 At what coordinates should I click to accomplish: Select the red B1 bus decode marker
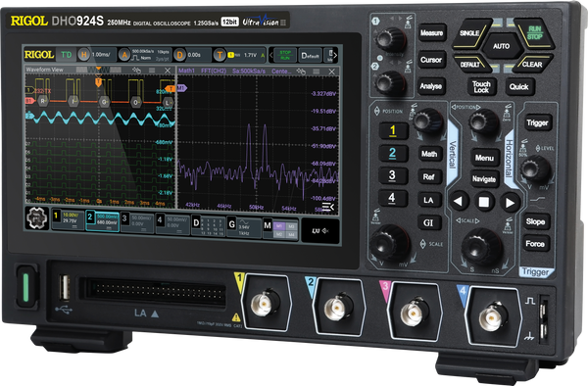click(x=29, y=101)
